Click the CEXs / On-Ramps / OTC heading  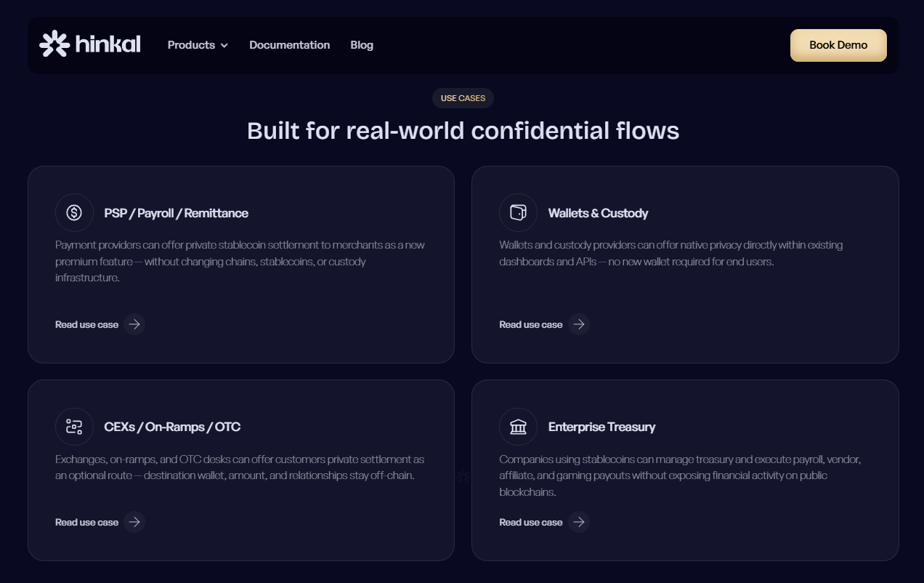click(x=172, y=427)
